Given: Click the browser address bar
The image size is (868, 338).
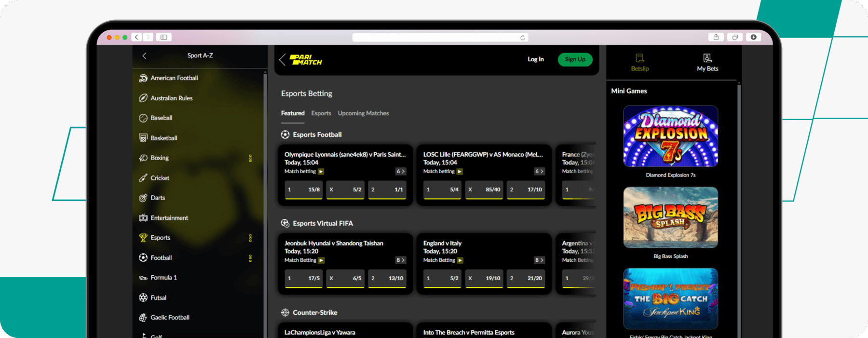Looking at the screenshot, I should click(x=440, y=38).
